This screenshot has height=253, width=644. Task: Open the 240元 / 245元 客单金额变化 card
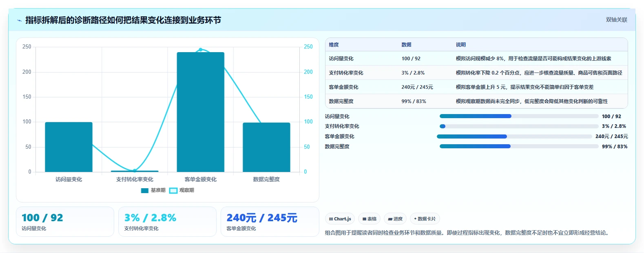click(x=270, y=222)
